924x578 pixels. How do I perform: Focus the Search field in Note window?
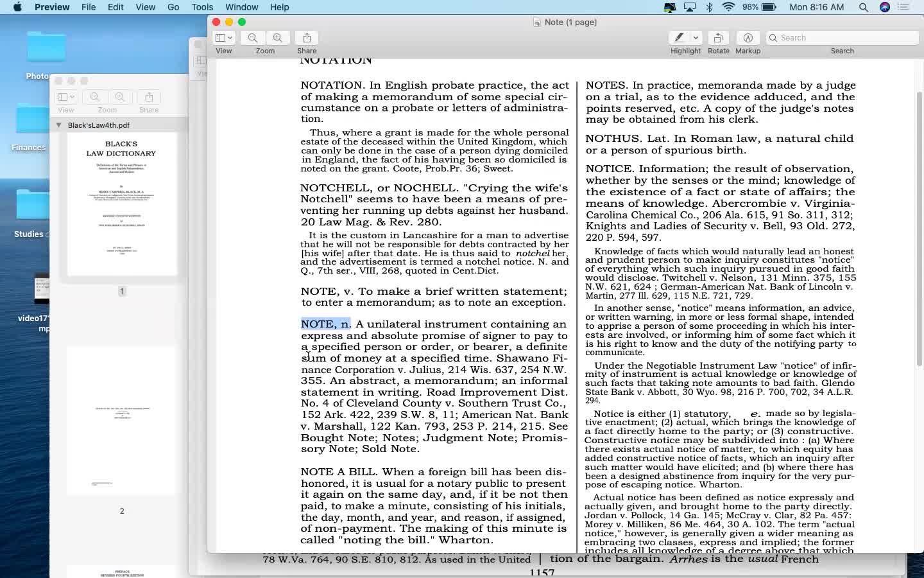(843, 38)
